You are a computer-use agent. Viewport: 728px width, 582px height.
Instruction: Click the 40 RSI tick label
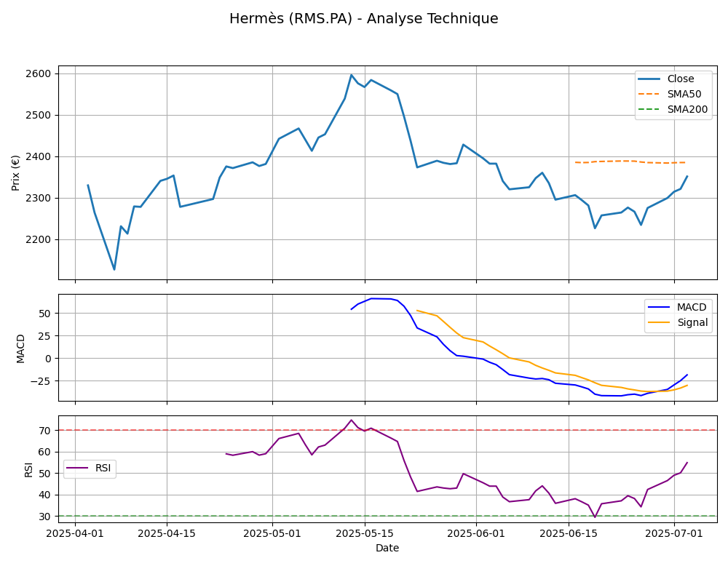[x=44, y=495]
